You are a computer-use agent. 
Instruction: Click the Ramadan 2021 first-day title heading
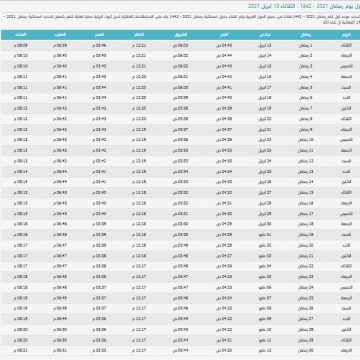[x=304, y=7]
